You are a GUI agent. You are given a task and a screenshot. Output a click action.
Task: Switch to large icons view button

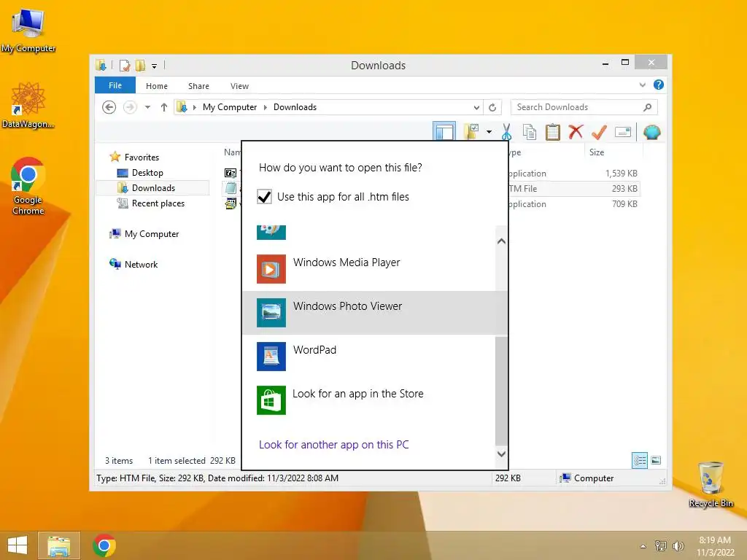click(656, 460)
